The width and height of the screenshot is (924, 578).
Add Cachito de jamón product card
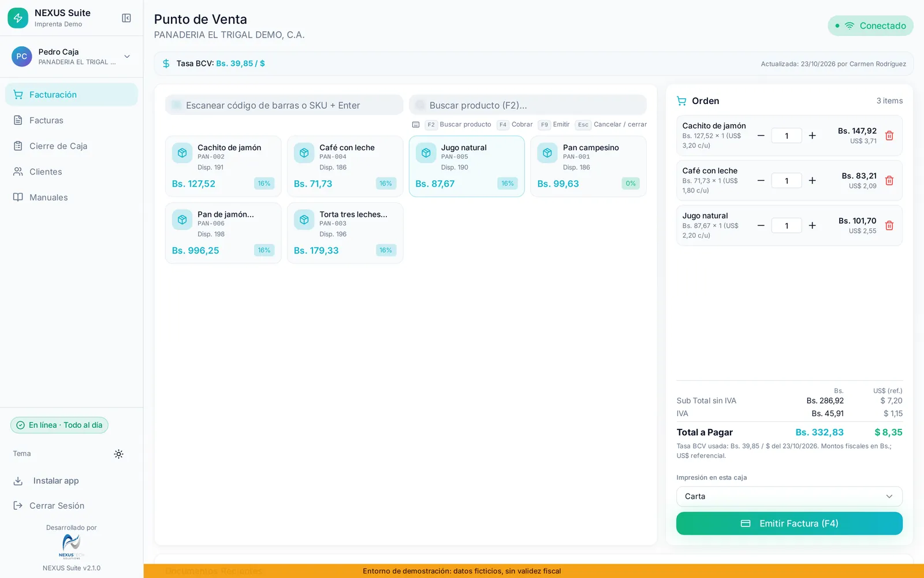223,166
